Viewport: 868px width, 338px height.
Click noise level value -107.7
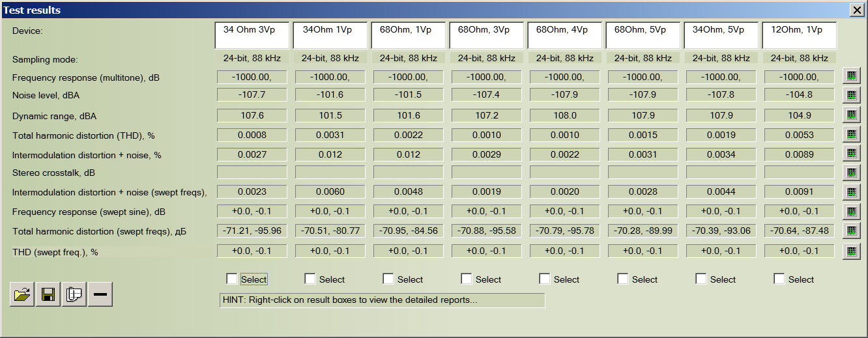tap(252, 95)
